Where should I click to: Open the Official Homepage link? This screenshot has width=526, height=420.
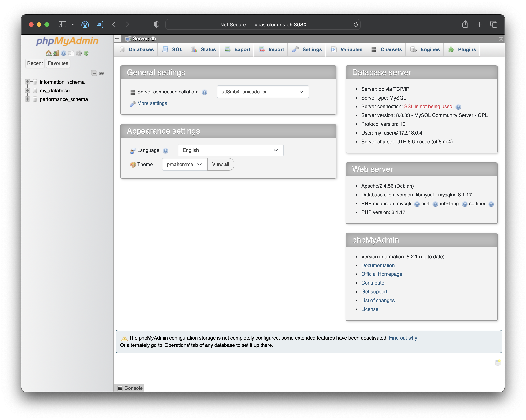[381, 274]
